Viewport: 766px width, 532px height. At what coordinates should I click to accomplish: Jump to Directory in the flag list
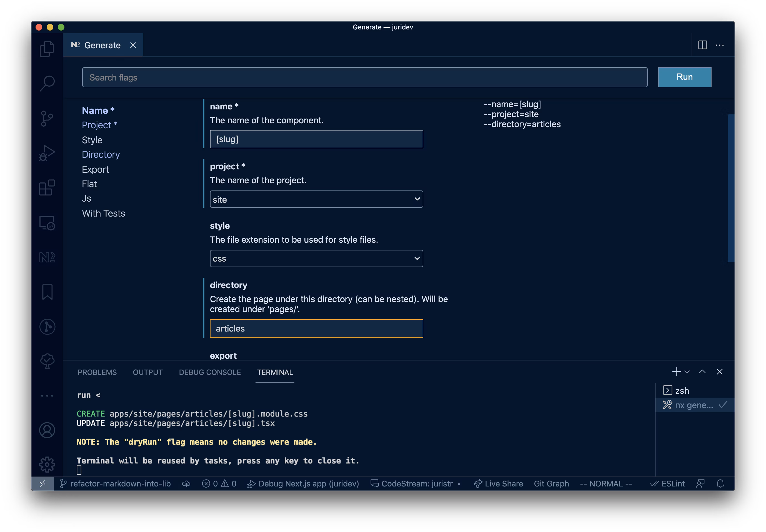pyautogui.click(x=101, y=155)
